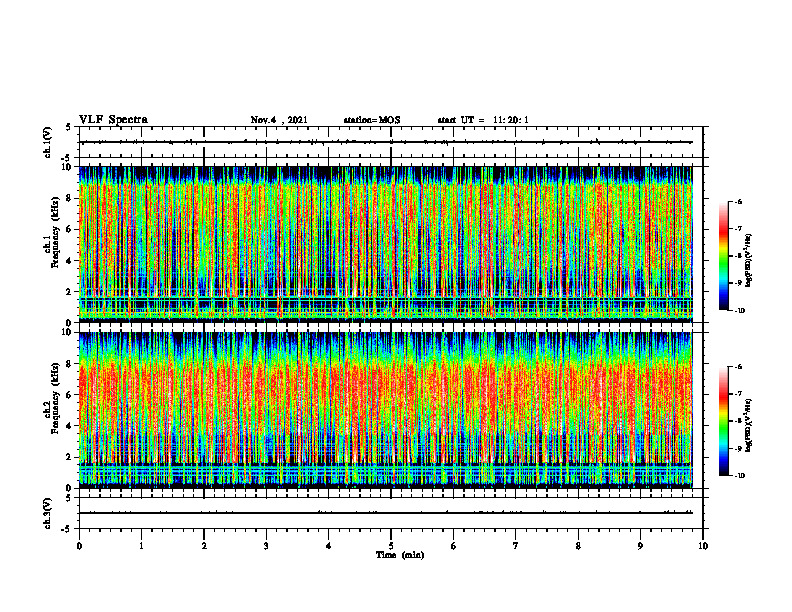Click the log(PSD) label beside ch.2 colorbar
The image size is (792, 612).
tap(749, 425)
